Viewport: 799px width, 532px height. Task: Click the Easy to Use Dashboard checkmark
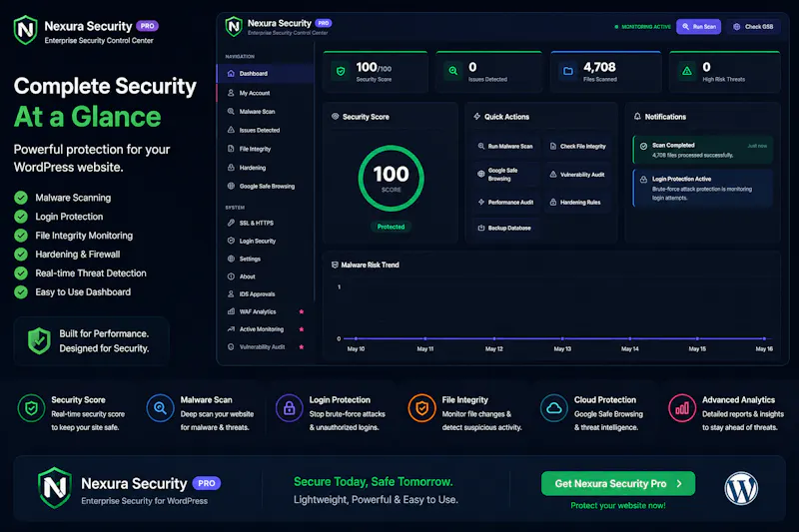tap(21, 291)
